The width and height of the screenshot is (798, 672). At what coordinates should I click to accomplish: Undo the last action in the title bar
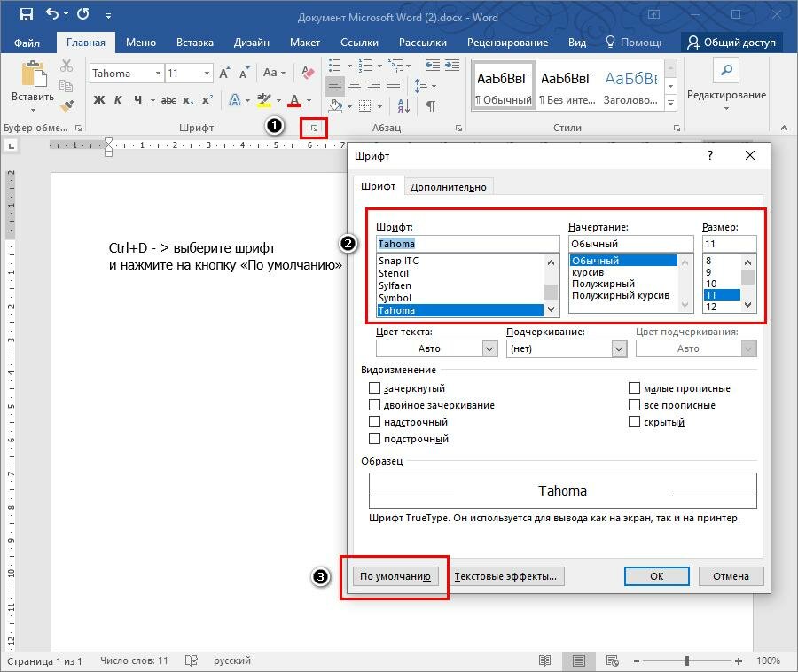coord(51,13)
